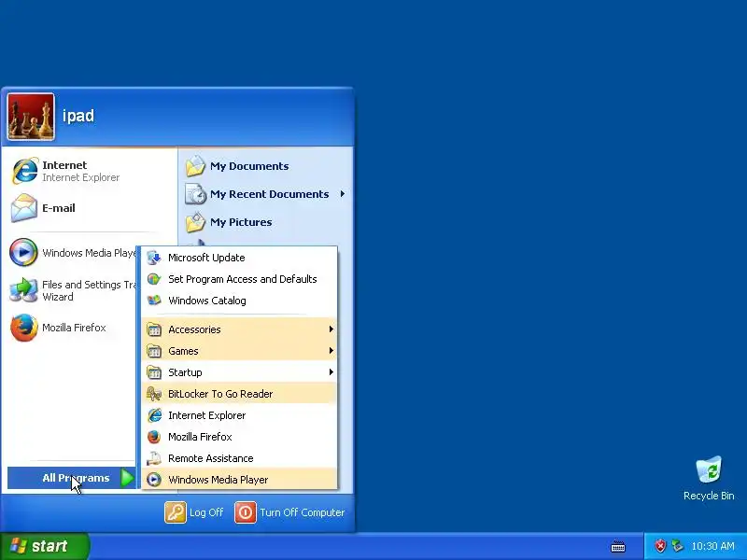Screen dimensions: 747x560
Task: Click the green All Programs arrow
Action: click(x=127, y=478)
